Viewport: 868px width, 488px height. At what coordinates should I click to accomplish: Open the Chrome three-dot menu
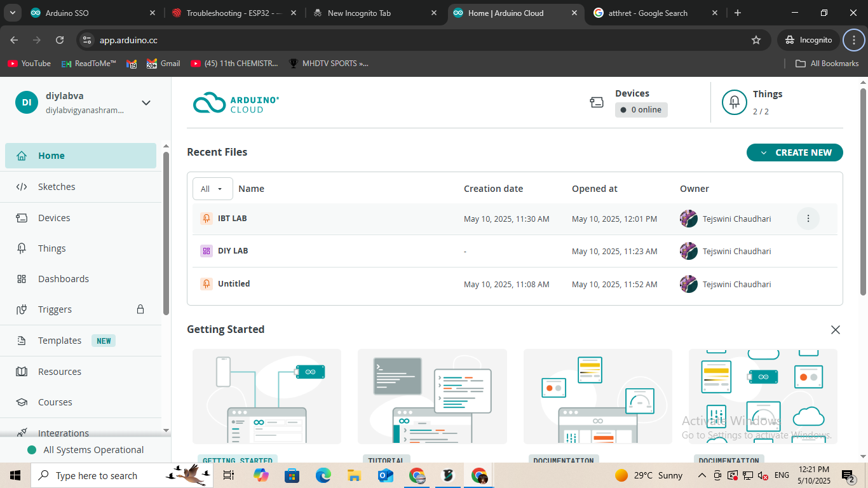click(x=853, y=40)
